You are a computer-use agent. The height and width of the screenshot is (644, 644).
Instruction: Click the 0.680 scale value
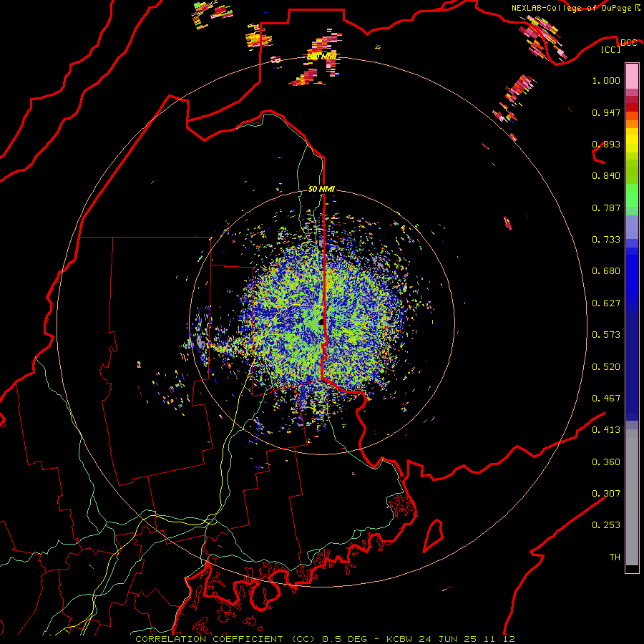[x=606, y=271]
